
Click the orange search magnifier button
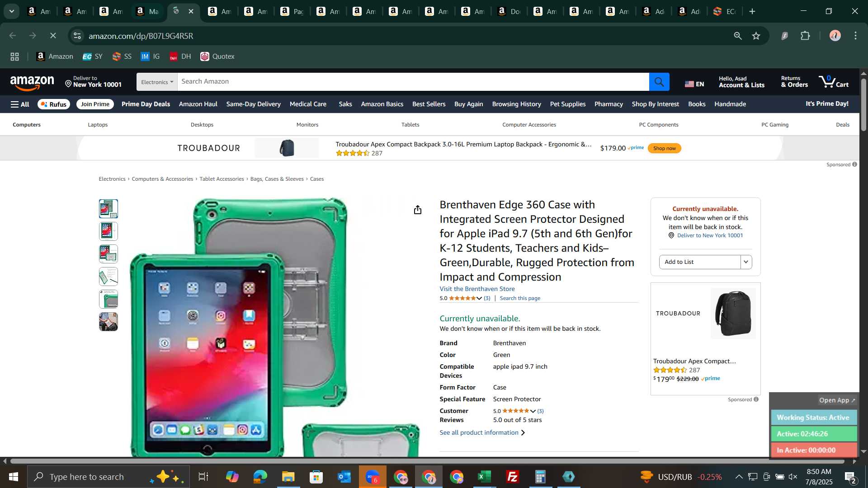point(659,82)
